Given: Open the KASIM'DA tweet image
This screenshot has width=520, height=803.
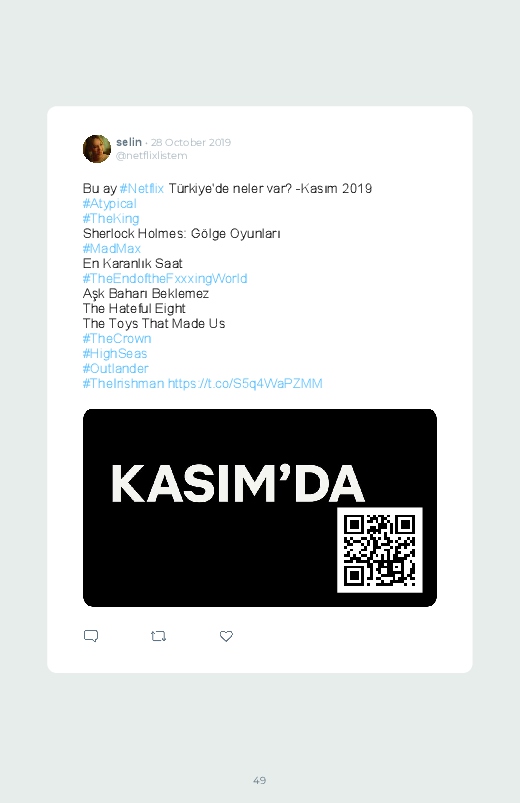Looking at the screenshot, I should [x=260, y=508].
